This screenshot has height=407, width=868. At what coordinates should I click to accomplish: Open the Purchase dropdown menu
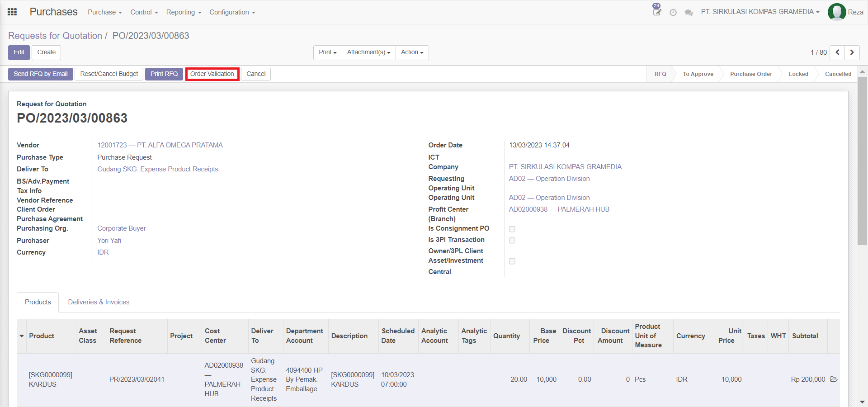tap(105, 12)
